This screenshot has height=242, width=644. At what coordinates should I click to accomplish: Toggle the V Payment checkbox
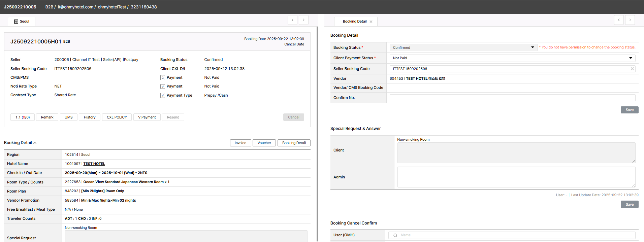pos(163,87)
